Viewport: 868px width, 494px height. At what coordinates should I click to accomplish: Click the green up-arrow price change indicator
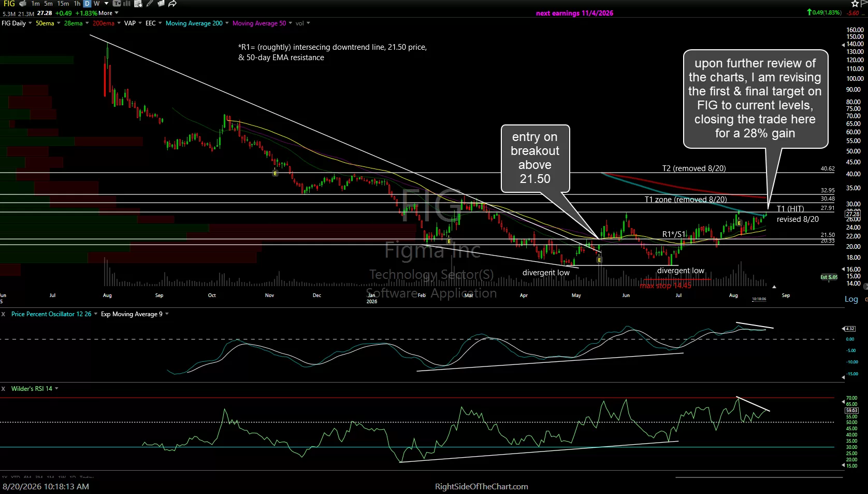coord(809,12)
